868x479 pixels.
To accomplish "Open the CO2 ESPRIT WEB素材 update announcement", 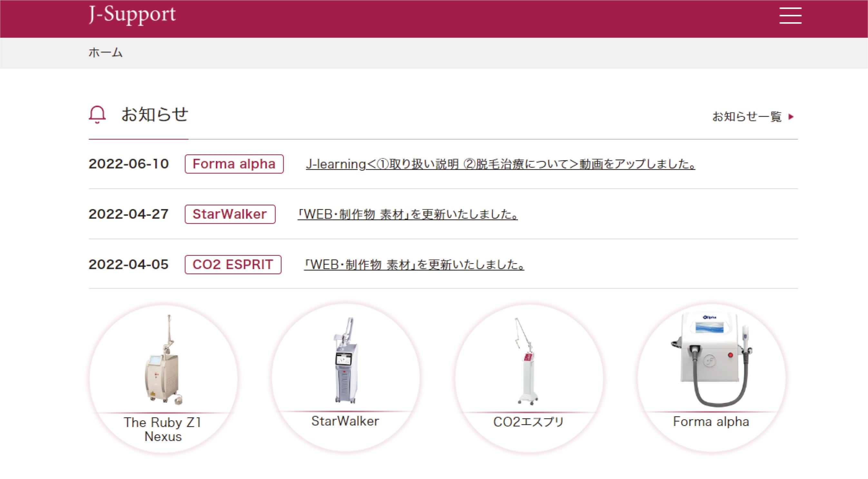I will click(x=414, y=265).
